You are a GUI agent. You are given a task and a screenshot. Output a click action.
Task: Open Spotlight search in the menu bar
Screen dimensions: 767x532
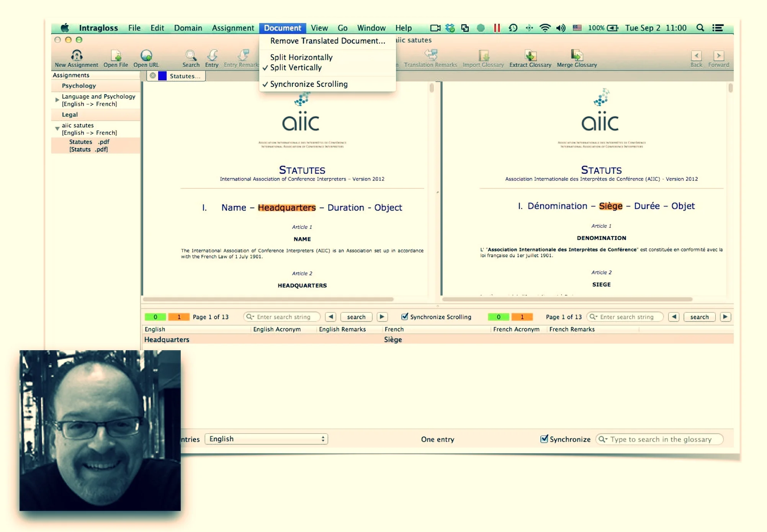click(700, 28)
